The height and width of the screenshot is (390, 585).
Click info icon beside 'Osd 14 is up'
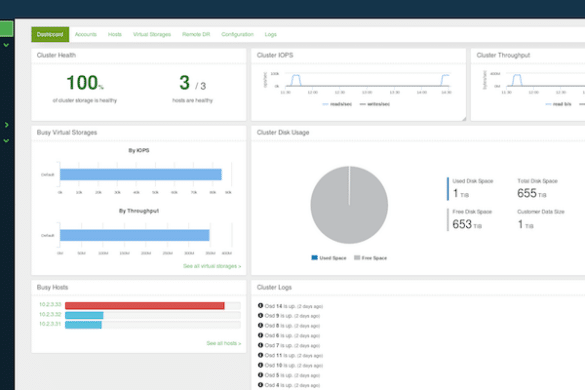coord(260,306)
